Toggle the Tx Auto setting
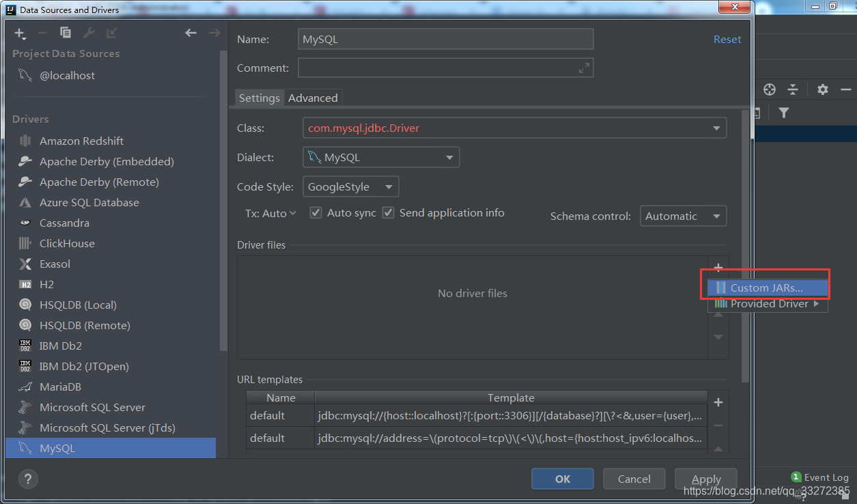The width and height of the screenshot is (857, 504). tap(270, 212)
